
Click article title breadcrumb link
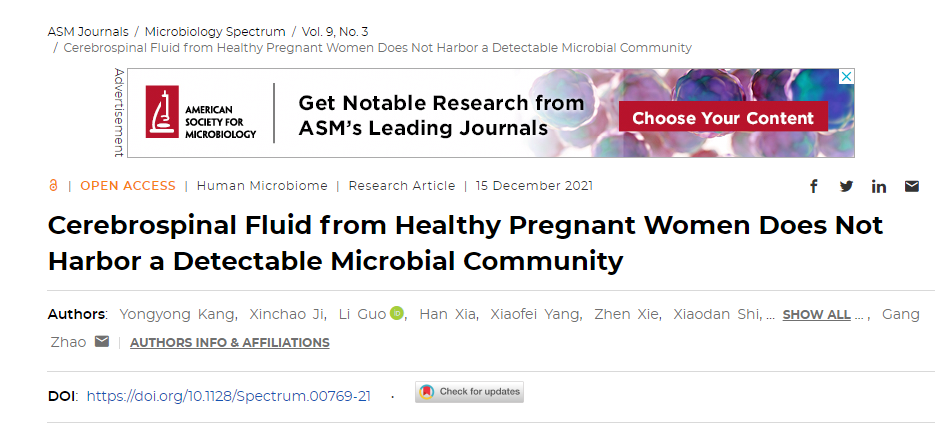(378, 48)
